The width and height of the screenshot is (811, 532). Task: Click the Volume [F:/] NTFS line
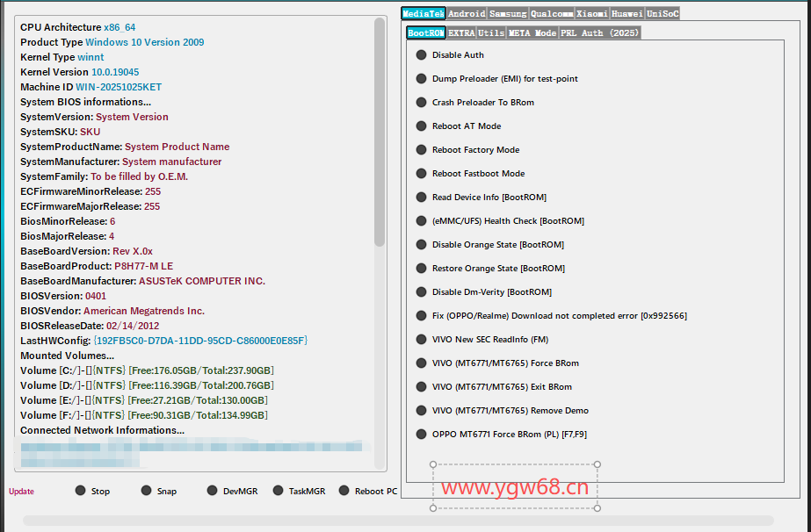[144, 415]
